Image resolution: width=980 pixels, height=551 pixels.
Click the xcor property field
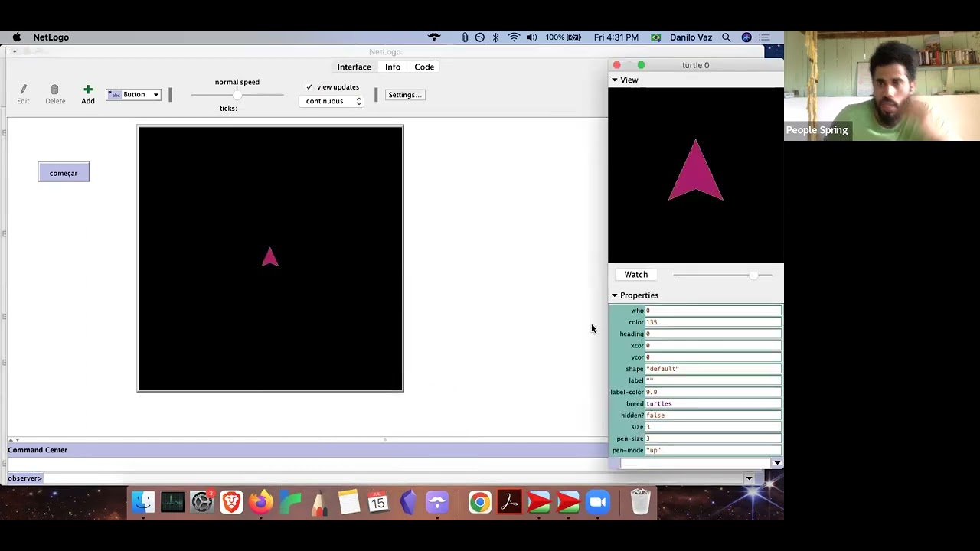(x=713, y=345)
